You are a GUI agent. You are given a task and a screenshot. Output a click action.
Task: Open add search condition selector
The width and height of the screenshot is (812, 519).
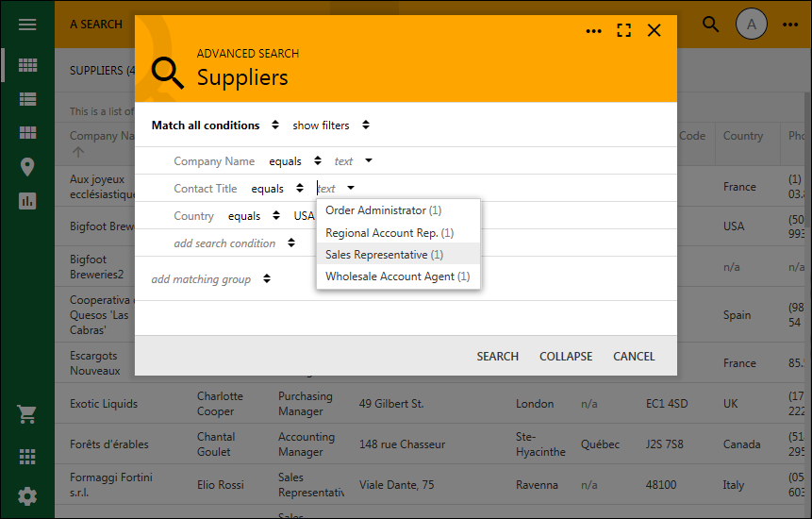(235, 243)
